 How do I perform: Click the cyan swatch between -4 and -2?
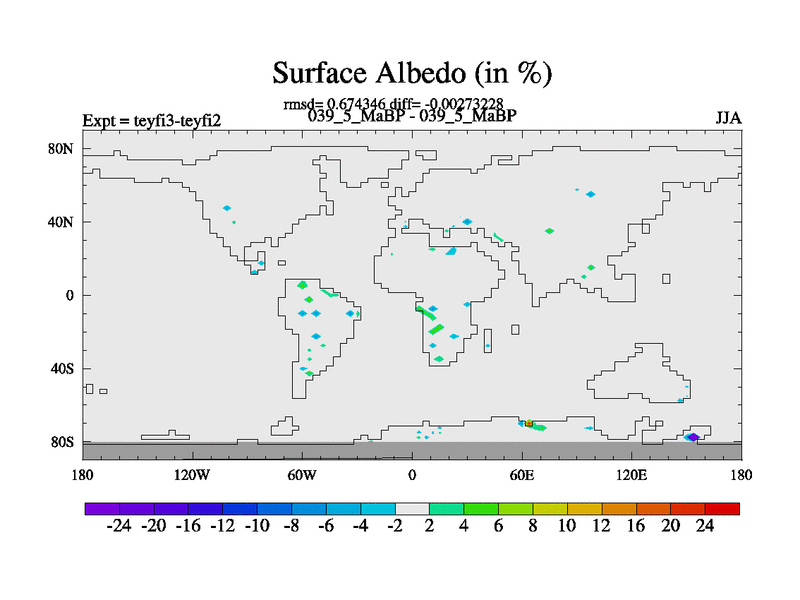tap(378, 509)
